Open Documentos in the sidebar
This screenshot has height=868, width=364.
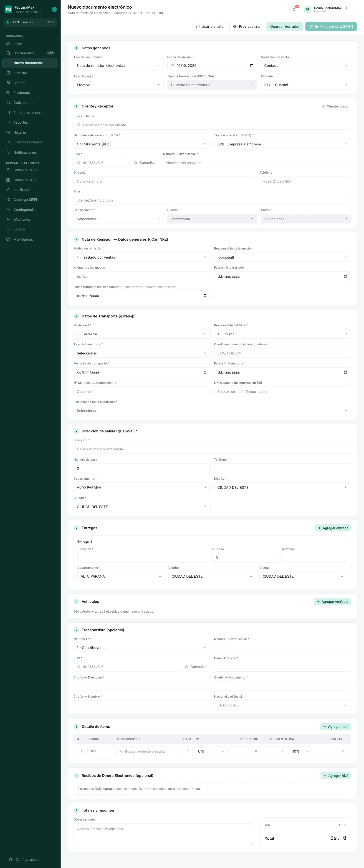30,53
